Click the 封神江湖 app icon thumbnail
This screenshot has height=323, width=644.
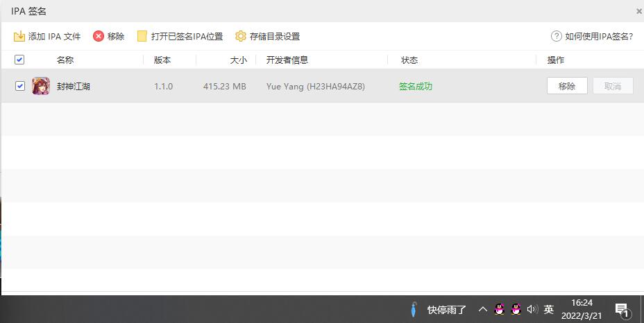pos(41,86)
